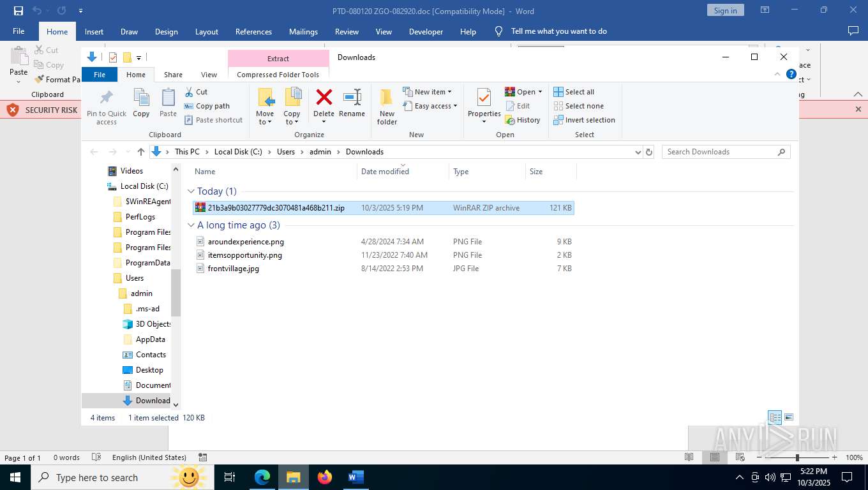
Task: Click Pin to Quick access icon
Action: tap(107, 98)
